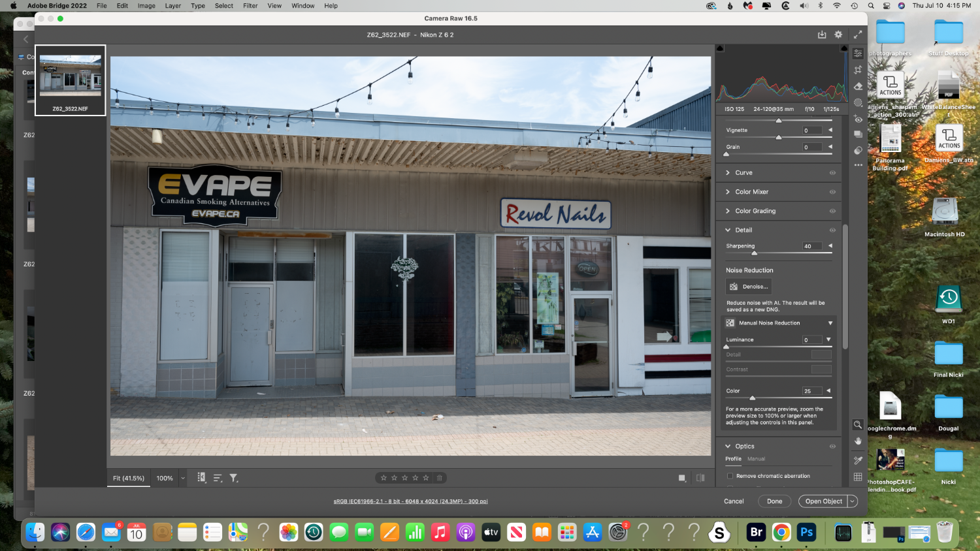Set zoom to 100% button

165,478
